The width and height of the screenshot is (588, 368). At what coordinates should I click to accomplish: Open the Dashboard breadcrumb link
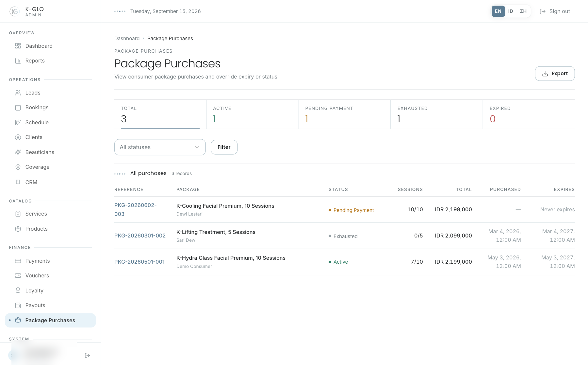pos(127,39)
